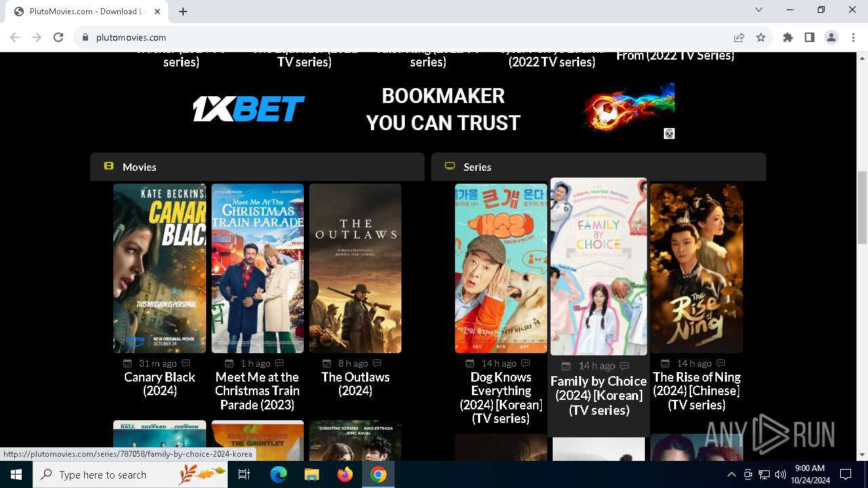
Task: Click the '8 h ago' timestamp under The Outlaws
Action: click(353, 363)
